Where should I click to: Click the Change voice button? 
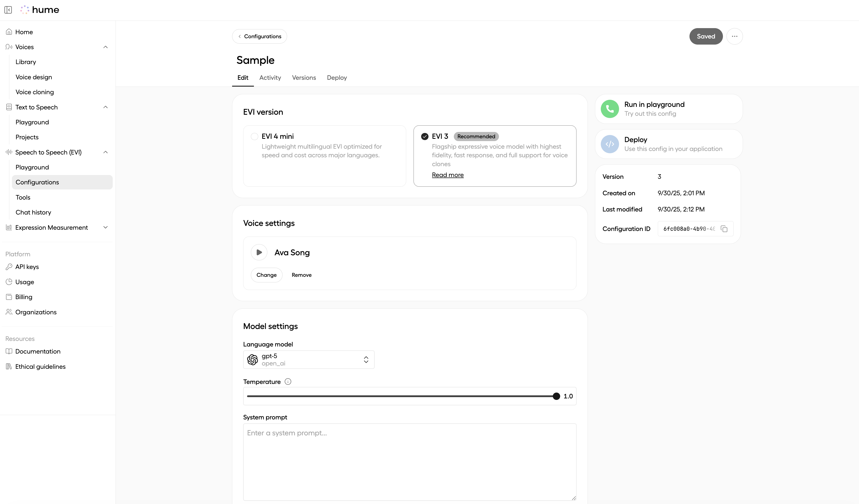point(266,275)
